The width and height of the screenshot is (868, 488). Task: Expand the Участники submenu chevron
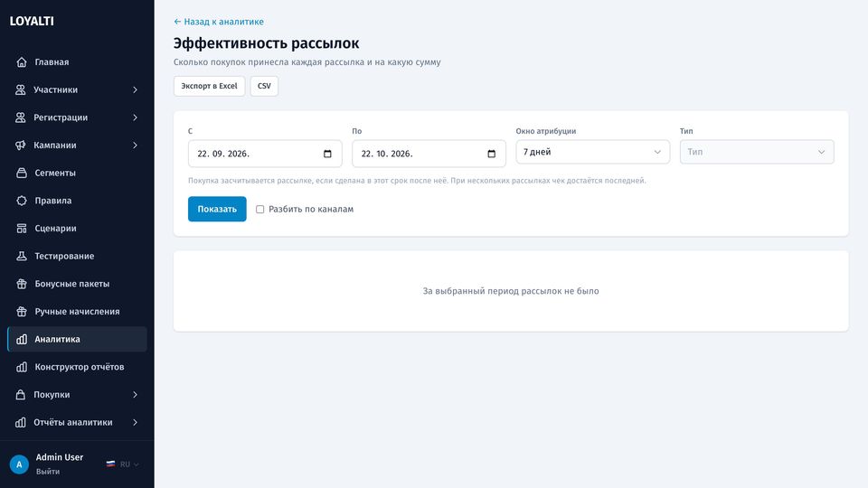pos(135,89)
